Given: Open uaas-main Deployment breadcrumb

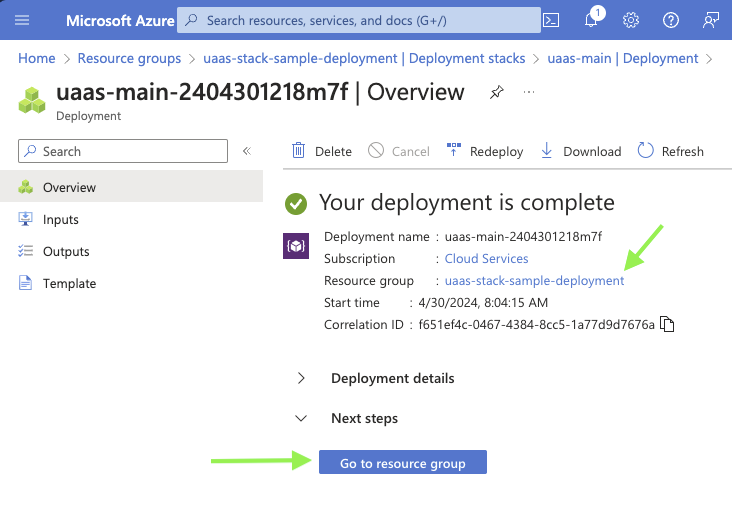Looking at the screenshot, I should 623,58.
